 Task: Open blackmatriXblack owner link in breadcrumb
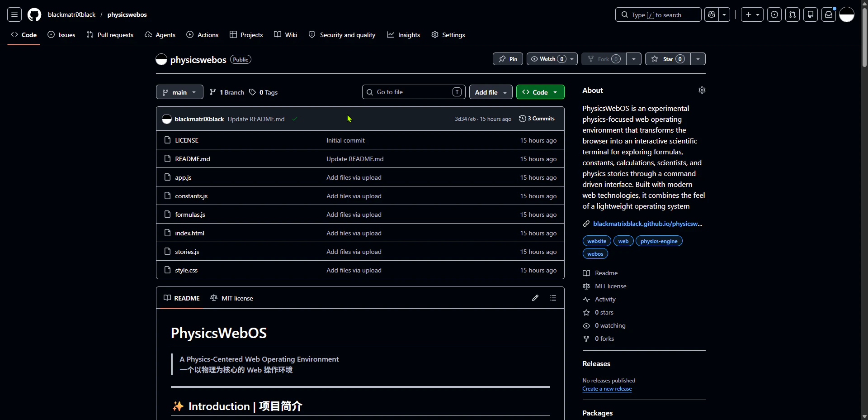71,14
